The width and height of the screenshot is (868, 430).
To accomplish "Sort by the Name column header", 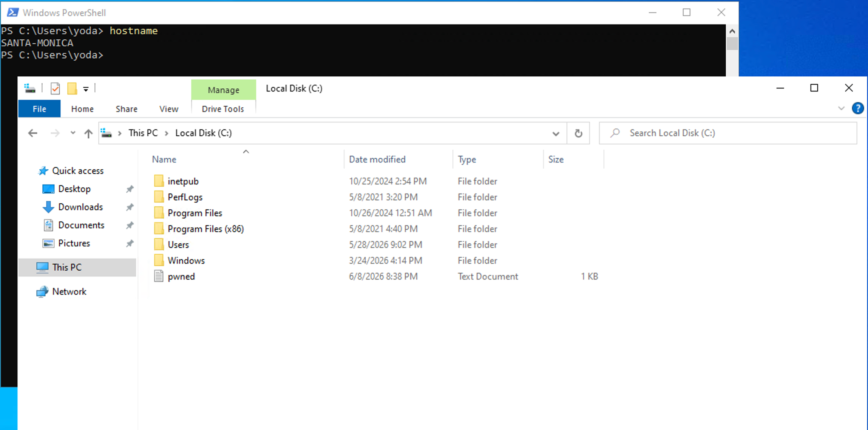I will click(x=164, y=159).
